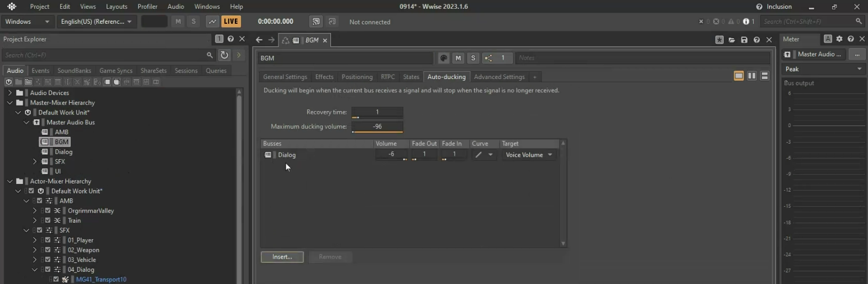
Task: Select the stacked split layout icon
Action: tap(765, 76)
